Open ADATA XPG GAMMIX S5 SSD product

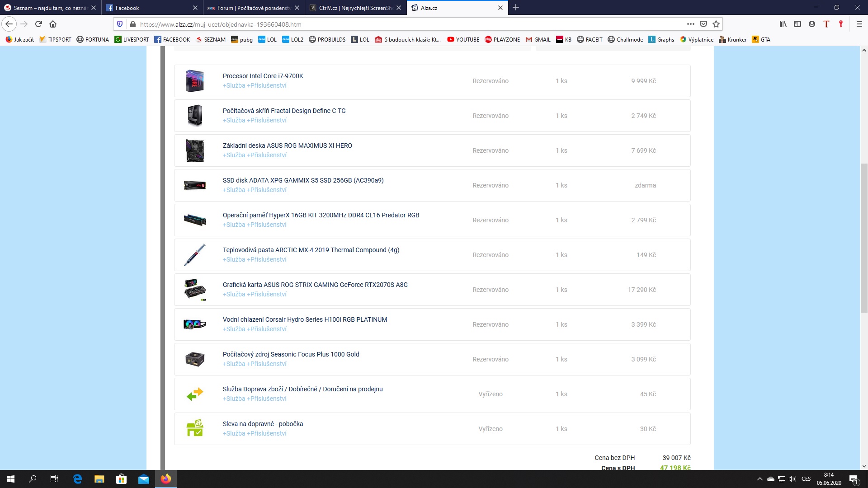(303, 180)
